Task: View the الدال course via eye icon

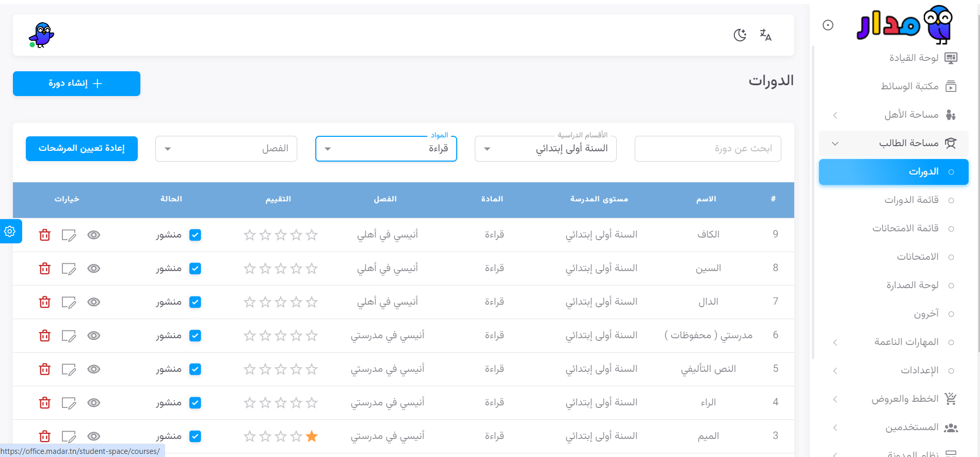Action: tap(93, 302)
